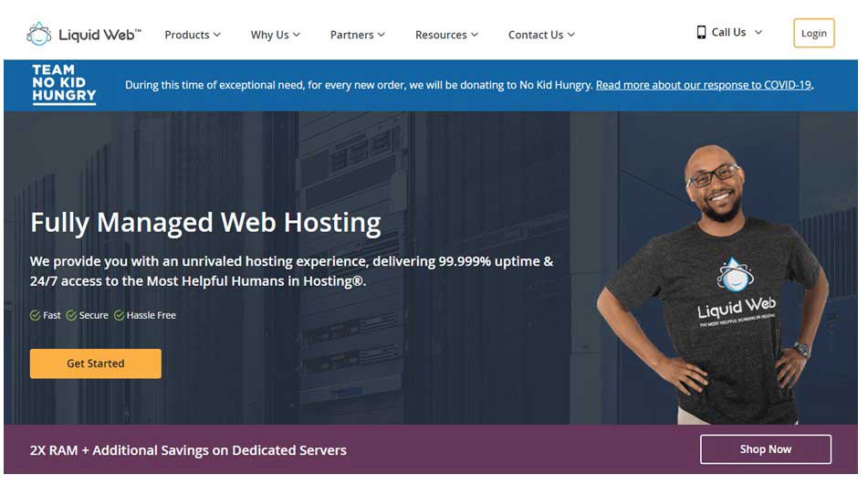Click the green checkmark next to Secure

pyautogui.click(x=71, y=315)
